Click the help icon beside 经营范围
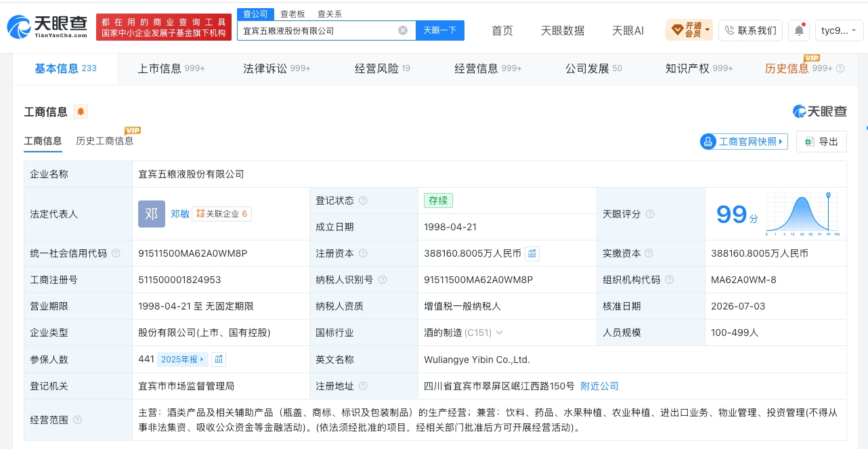868x449 pixels. 77,420
